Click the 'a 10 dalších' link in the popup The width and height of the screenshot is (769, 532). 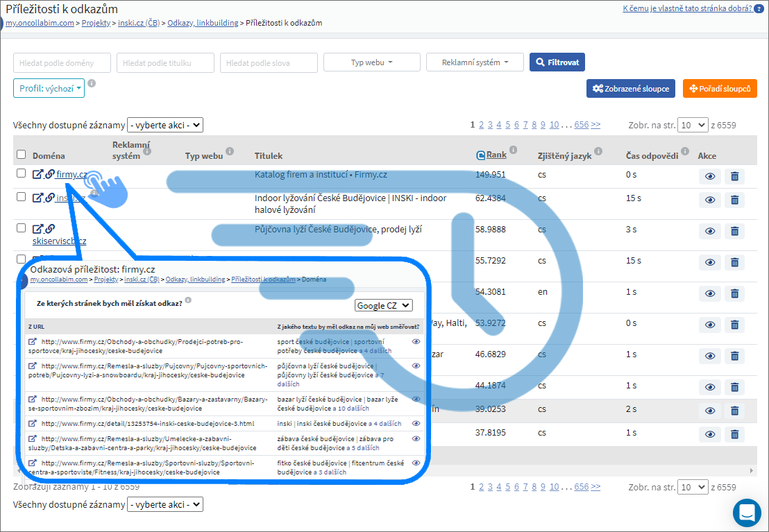(x=350, y=408)
